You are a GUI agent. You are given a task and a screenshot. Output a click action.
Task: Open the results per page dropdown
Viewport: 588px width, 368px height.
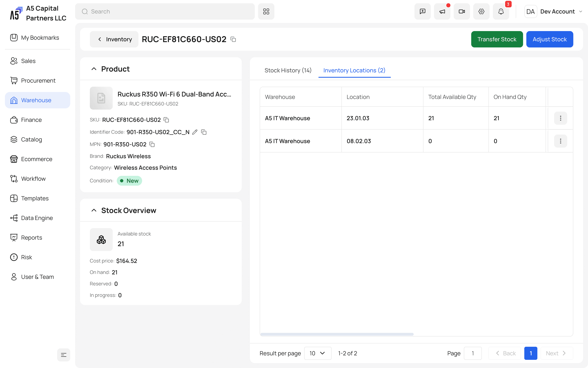(x=317, y=353)
